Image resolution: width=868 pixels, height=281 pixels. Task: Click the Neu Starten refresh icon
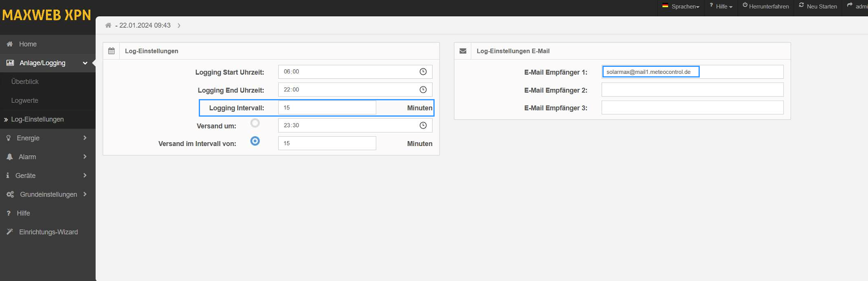pos(801,5)
